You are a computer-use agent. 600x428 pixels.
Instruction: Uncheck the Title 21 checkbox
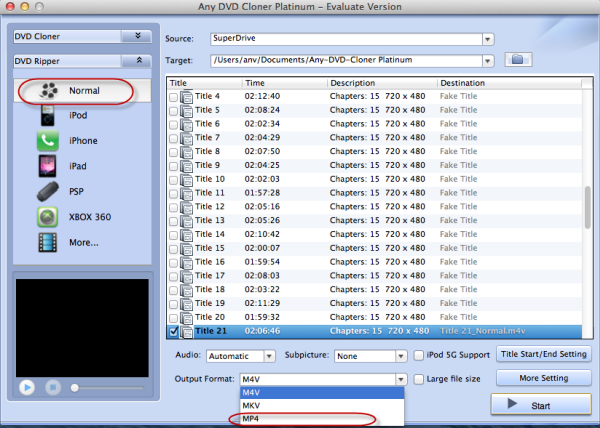[173, 331]
